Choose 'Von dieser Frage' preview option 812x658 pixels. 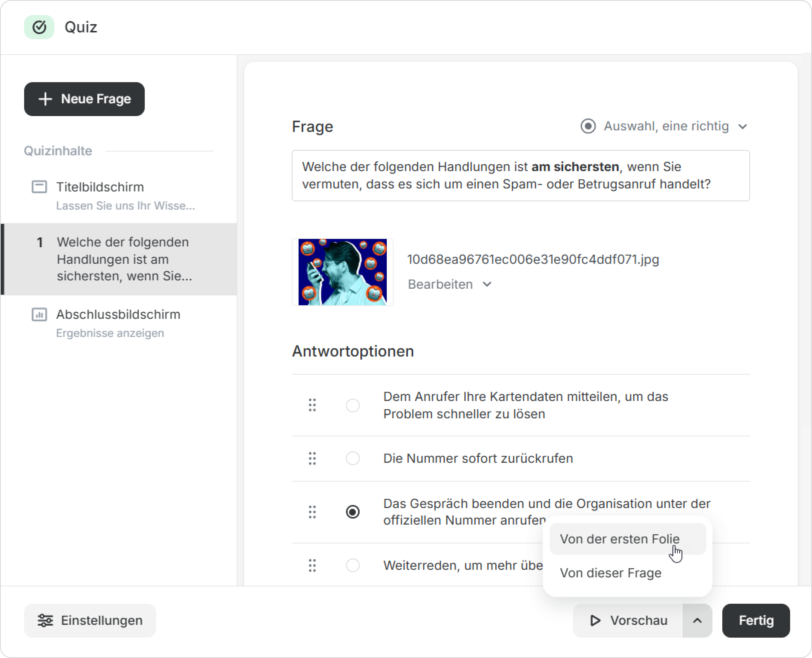[x=610, y=573]
